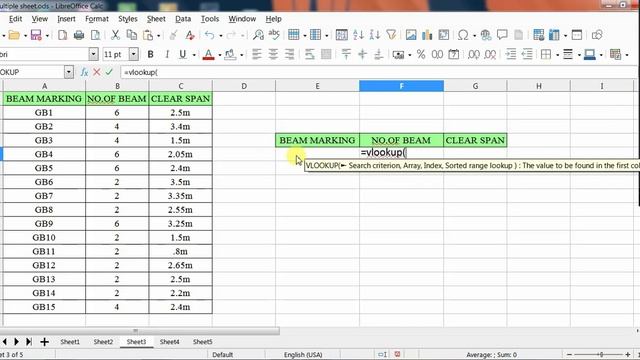Click the Format as Percent icon
This screenshot has width=640, height=360.
[x=421, y=54]
